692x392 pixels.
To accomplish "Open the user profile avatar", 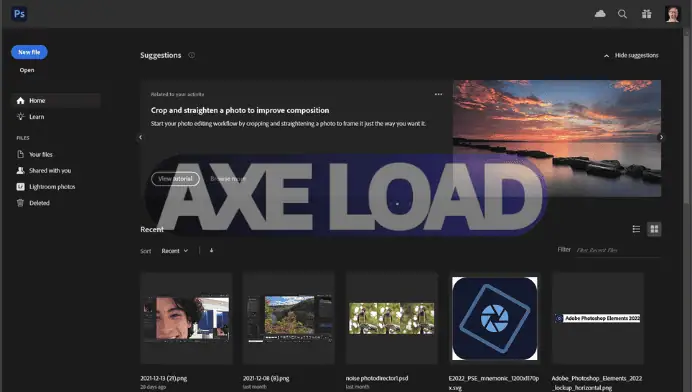I will pos(672,14).
